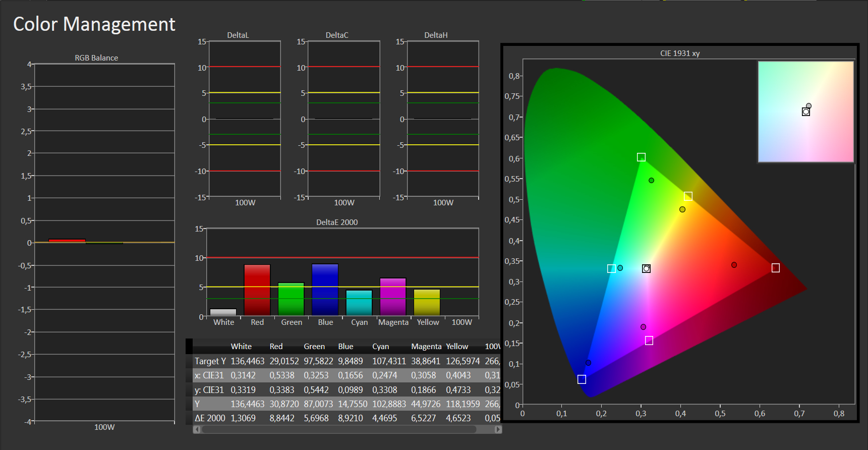The width and height of the screenshot is (868, 450).
Task: Select the White bar in DeltaE 2000 chart
Action: [x=223, y=312]
